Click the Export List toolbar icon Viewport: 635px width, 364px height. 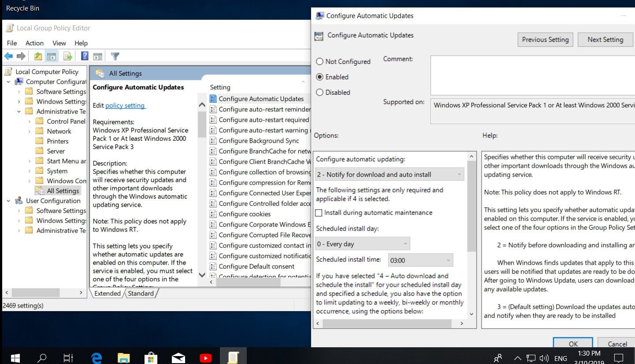pyautogui.click(x=68, y=56)
